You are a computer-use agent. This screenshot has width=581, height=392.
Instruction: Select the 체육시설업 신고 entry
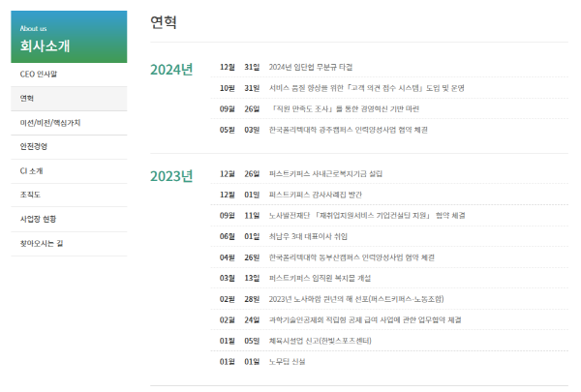[321, 341]
